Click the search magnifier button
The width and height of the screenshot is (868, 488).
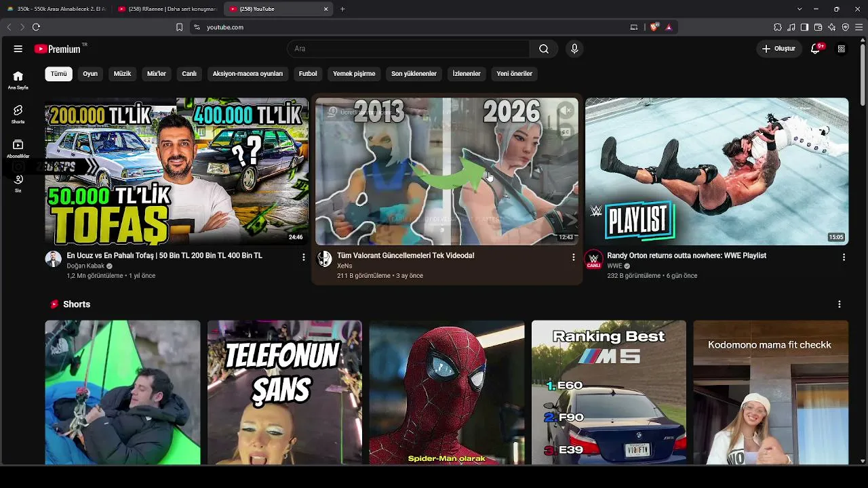pyautogui.click(x=544, y=49)
